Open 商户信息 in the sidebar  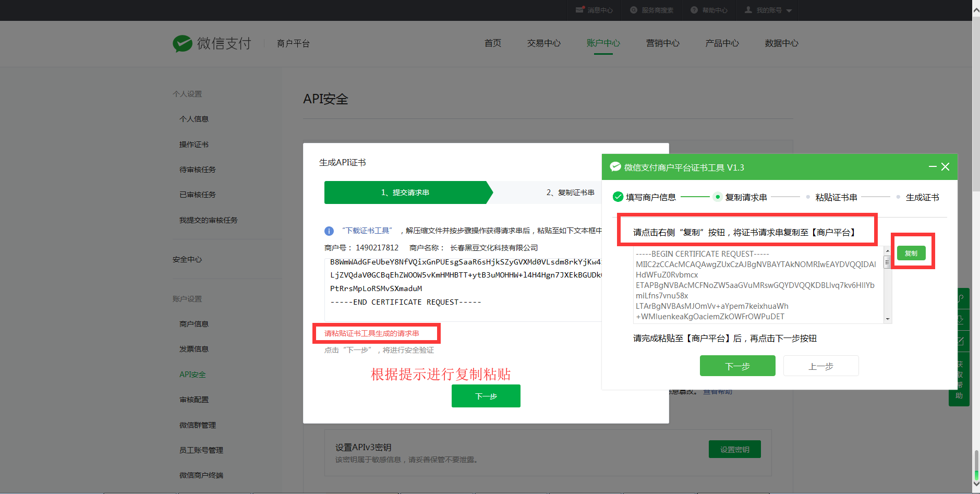point(194,324)
